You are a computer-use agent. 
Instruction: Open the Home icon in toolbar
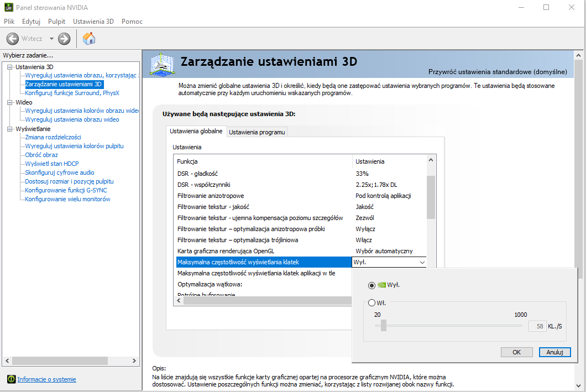coord(89,39)
